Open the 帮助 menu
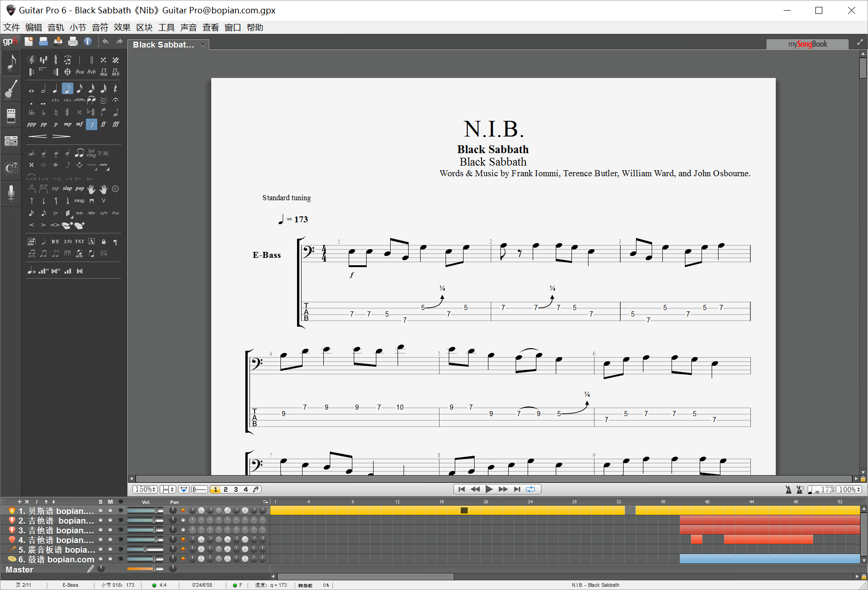The height and width of the screenshot is (590, 868). 255,28
